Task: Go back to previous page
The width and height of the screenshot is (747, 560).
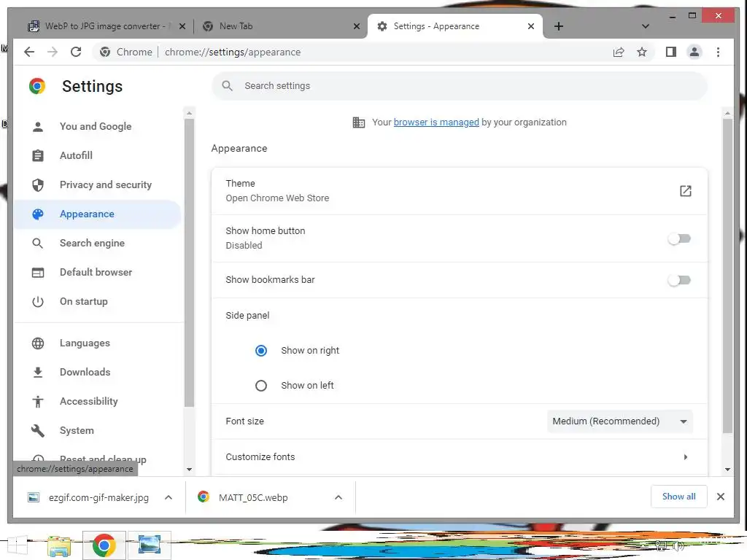Action: coord(29,52)
